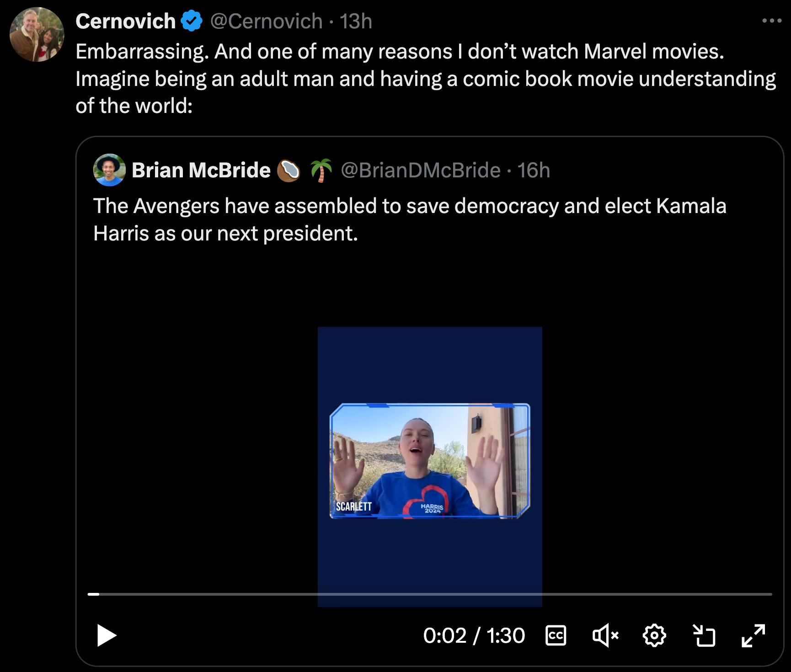
Task: Unmute the video audio
Action: [605, 635]
